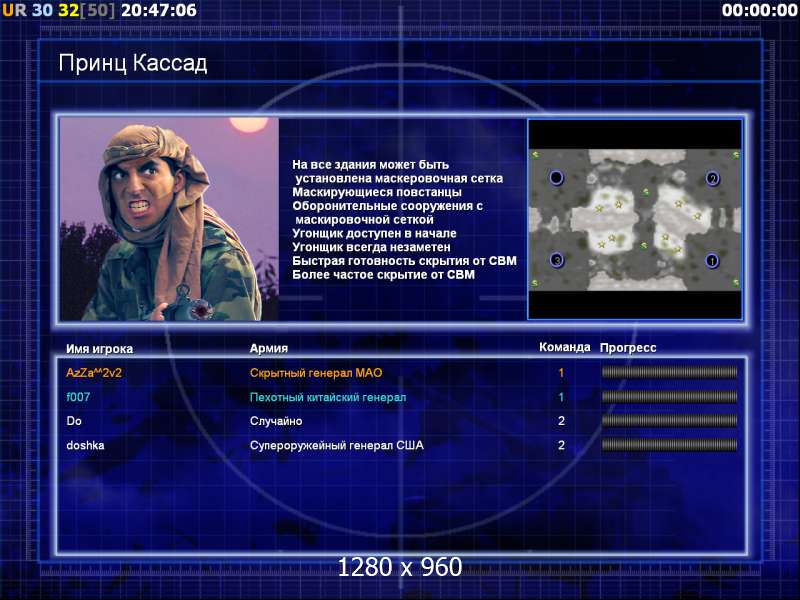The height and width of the screenshot is (600, 800).
Task: Click the 'UR' label in the overlay
Action: (x=14, y=10)
